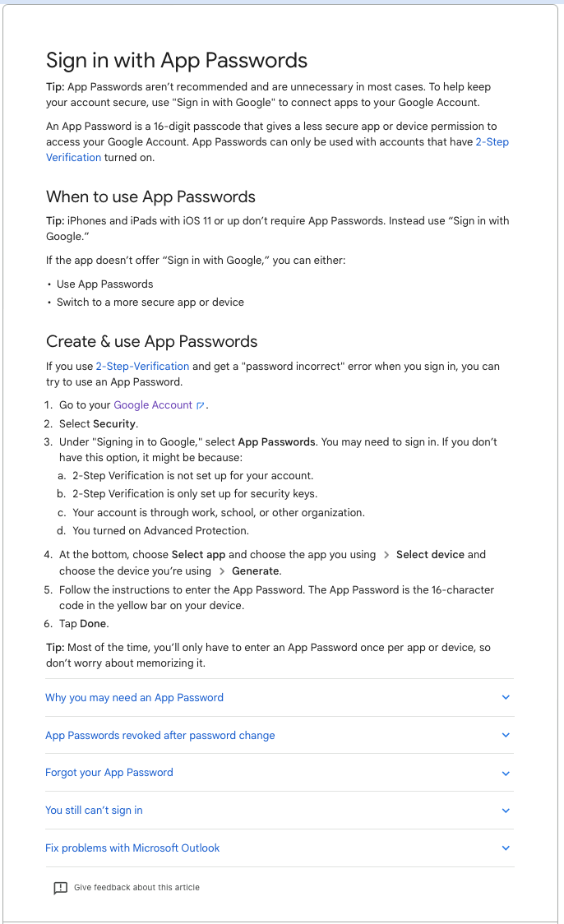Select the App Passwords revoked after password change title
The width and height of the screenshot is (564, 924).
point(159,736)
